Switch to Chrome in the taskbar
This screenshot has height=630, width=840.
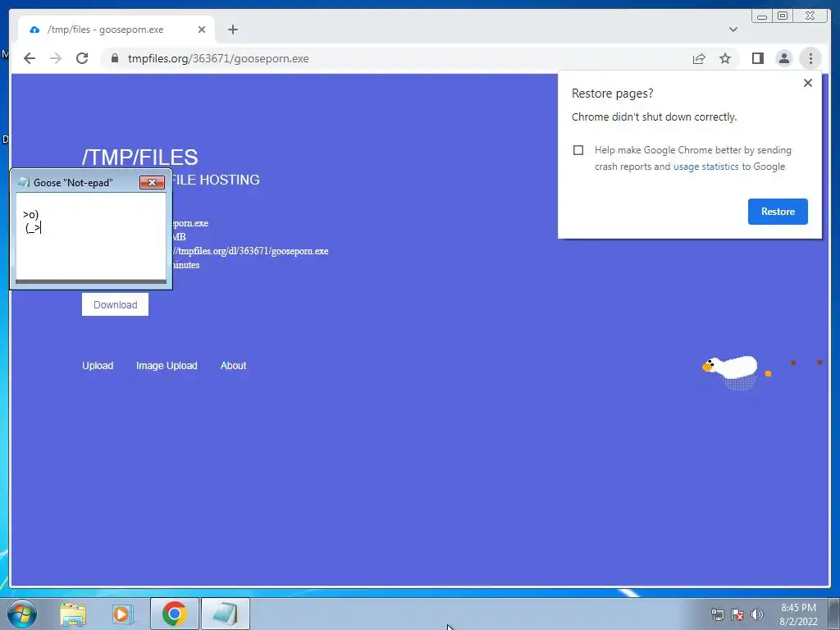tap(174, 614)
